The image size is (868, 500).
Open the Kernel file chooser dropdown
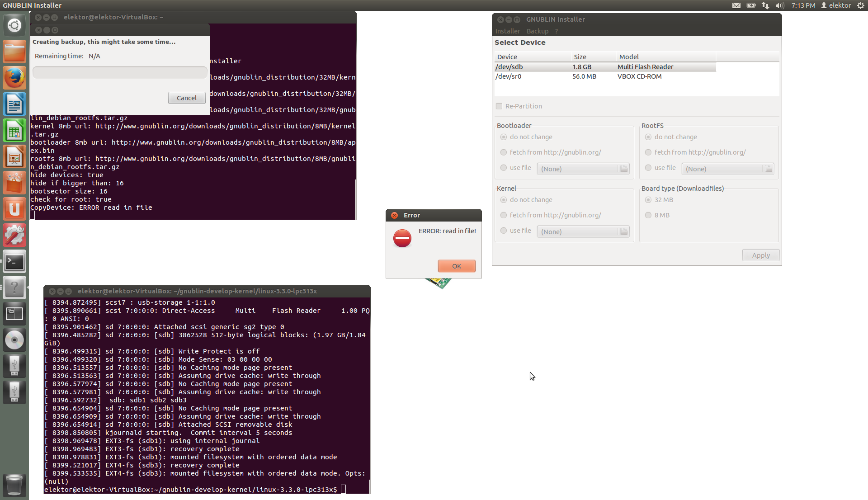click(583, 231)
